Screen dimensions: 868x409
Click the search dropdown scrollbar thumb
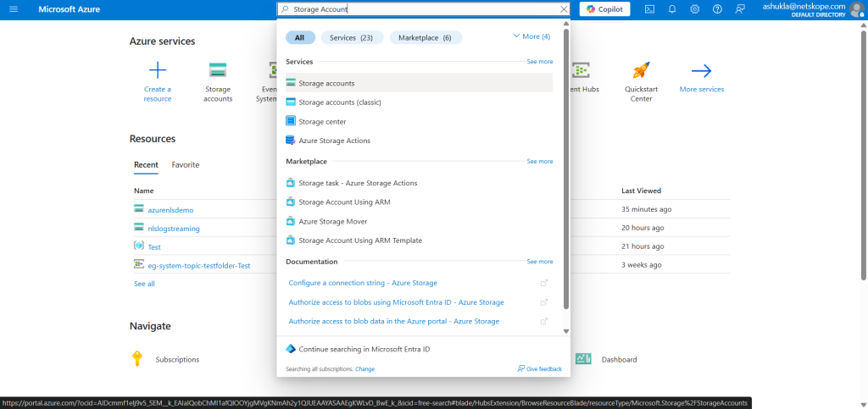point(565,169)
